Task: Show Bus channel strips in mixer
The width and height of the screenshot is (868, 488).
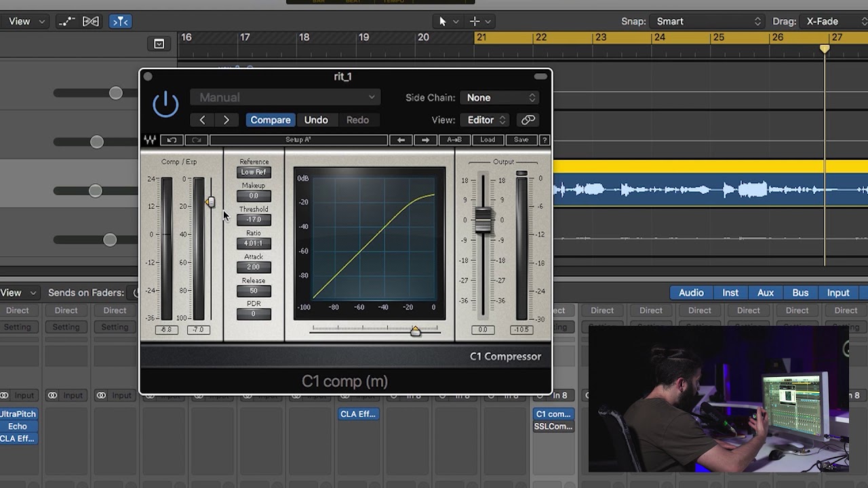Action: click(x=800, y=293)
